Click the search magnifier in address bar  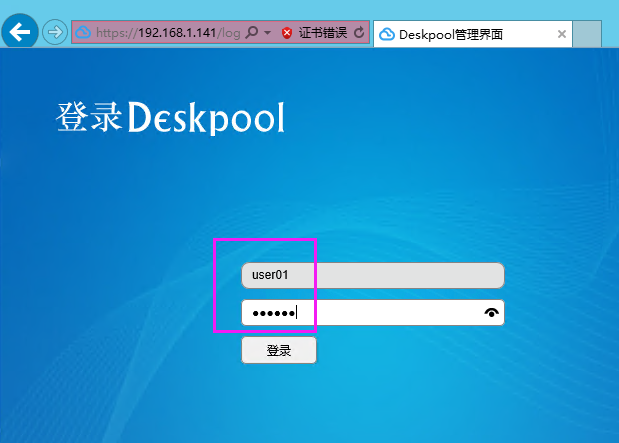point(251,32)
